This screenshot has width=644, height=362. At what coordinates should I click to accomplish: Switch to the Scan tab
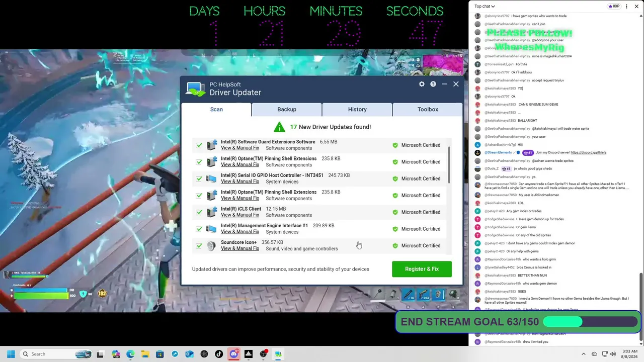(x=216, y=109)
